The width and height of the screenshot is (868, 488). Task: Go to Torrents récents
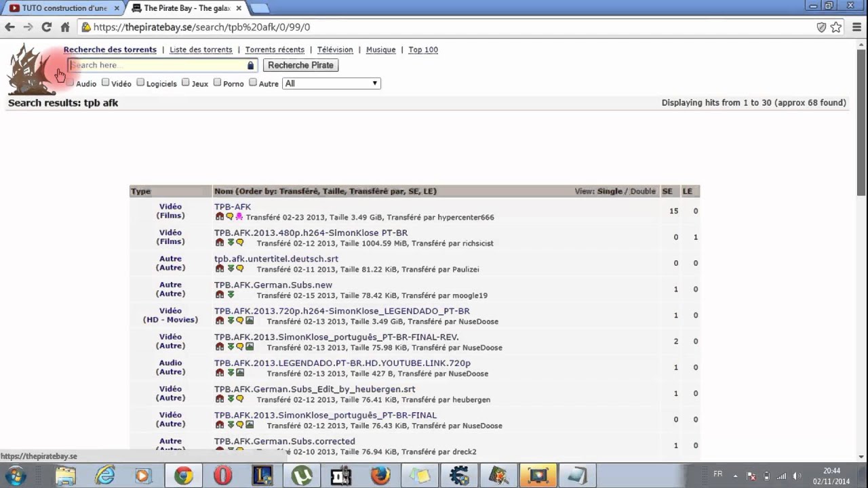[x=275, y=49]
